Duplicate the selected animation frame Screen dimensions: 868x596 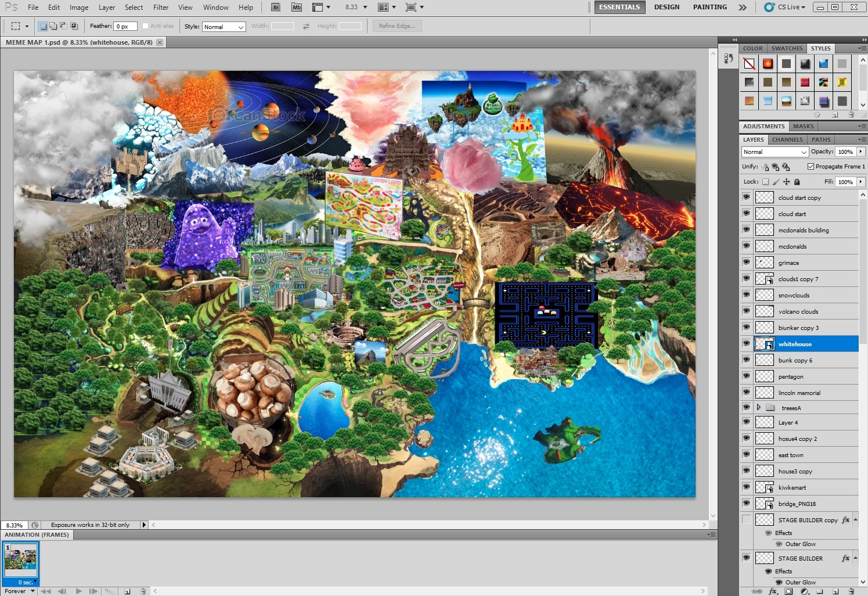point(127,591)
